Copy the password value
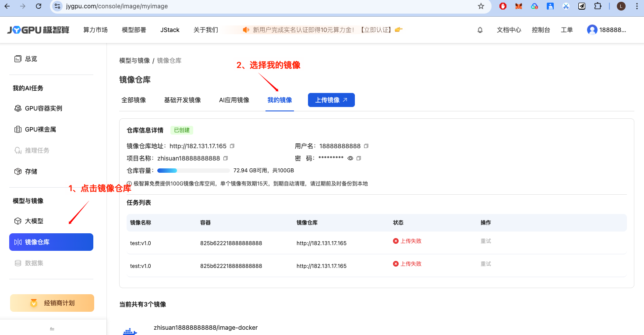Image resolution: width=644 pixels, height=335 pixels. [359, 158]
